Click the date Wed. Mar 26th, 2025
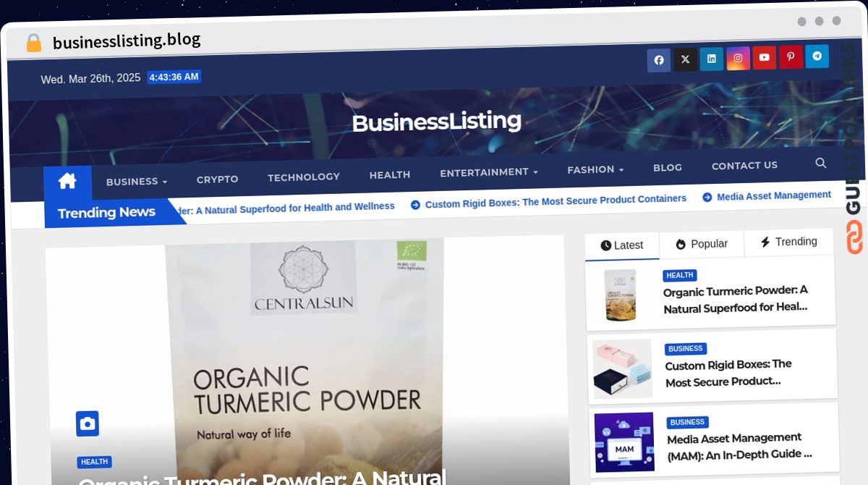The height and width of the screenshot is (485, 868). click(x=90, y=79)
